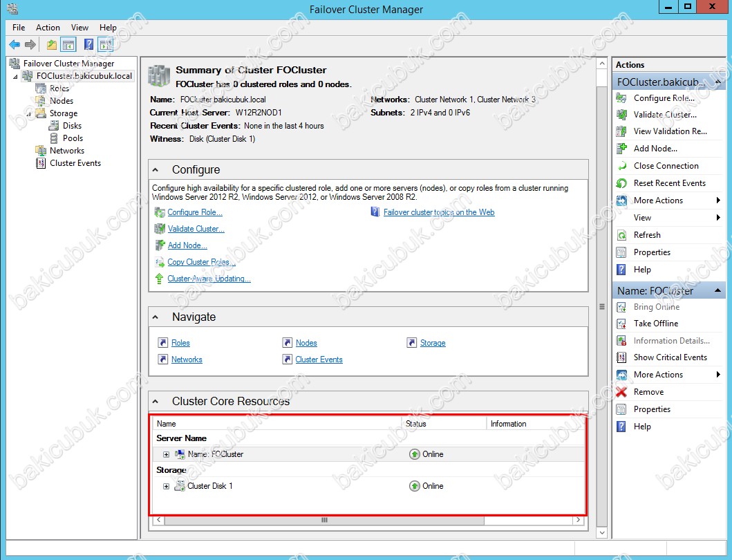The image size is (732, 560).
Task: Click the Up One Level folder icon
Action: click(51, 45)
